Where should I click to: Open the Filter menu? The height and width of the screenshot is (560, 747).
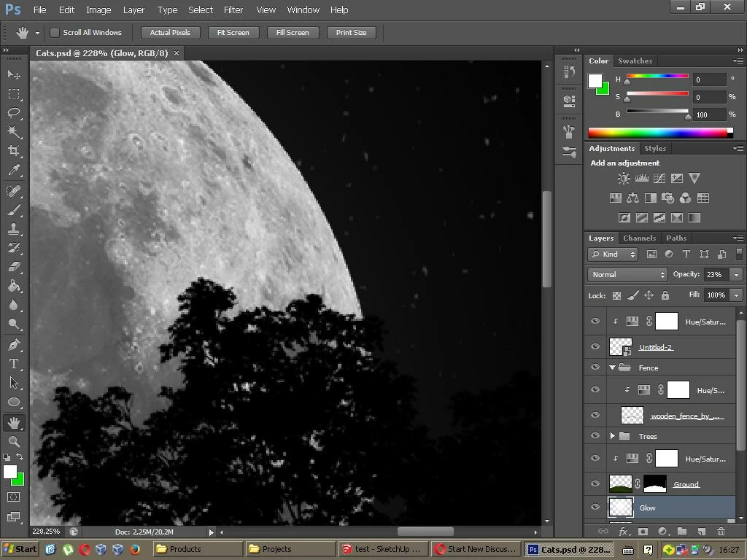point(233,10)
